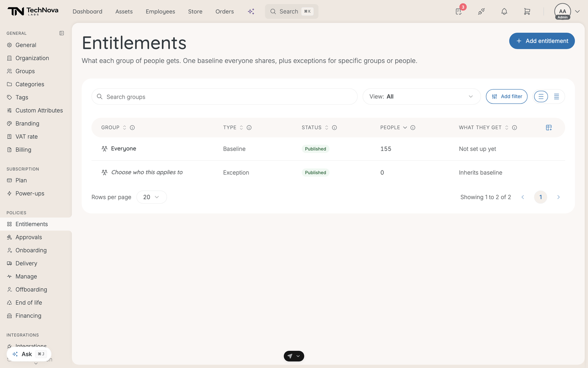Open the Everyone baseline row
The image size is (588, 368).
click(328, 149)
